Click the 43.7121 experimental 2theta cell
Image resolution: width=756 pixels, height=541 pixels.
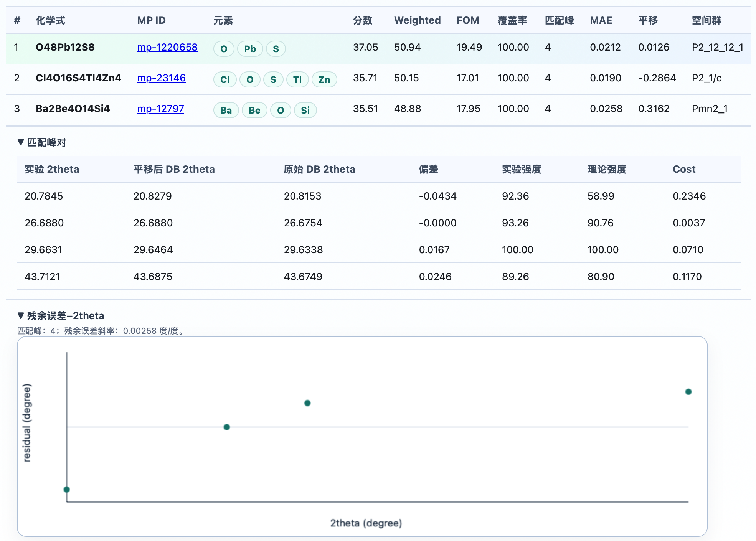[x=42, y=277]
